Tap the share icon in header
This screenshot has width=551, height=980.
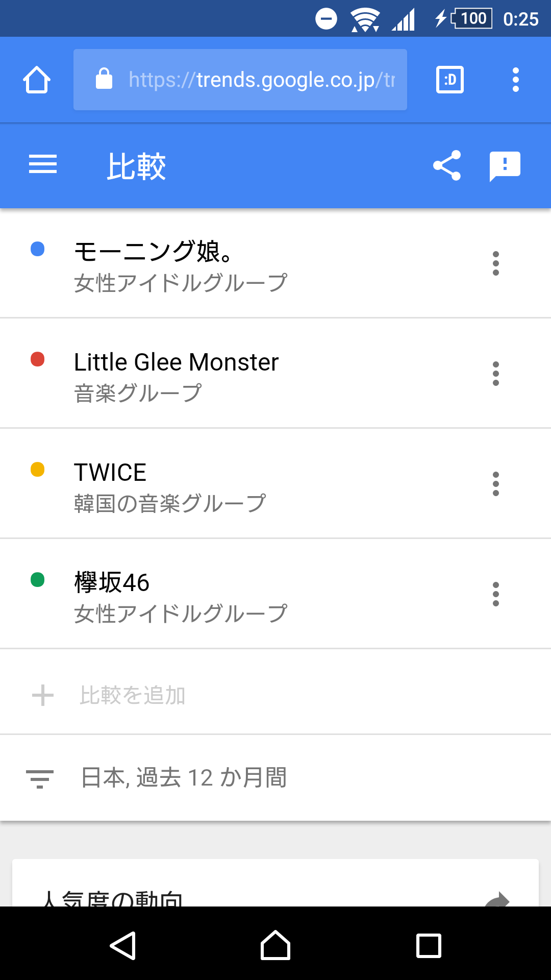[x=447, y=165]
